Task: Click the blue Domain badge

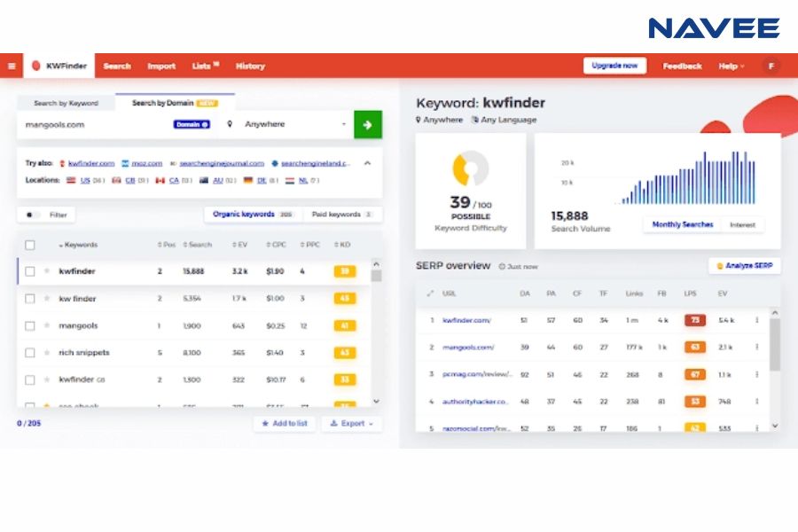Action: (192, 124)
